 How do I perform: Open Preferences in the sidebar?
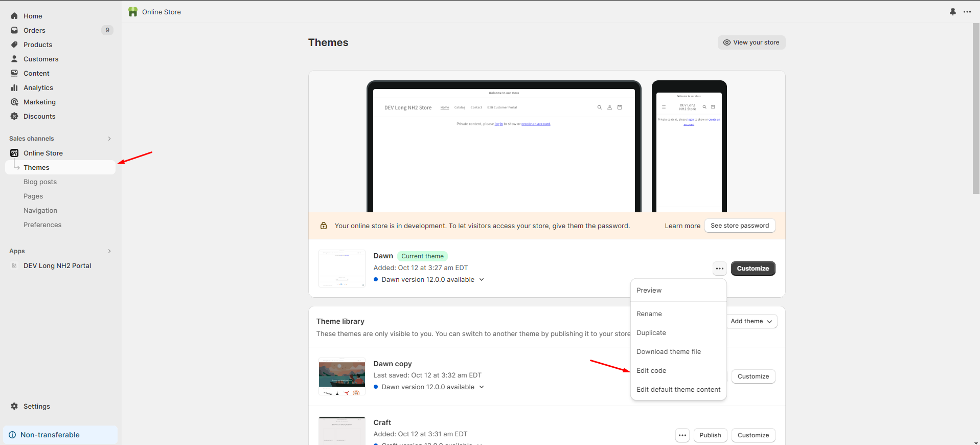pos(42,225)
